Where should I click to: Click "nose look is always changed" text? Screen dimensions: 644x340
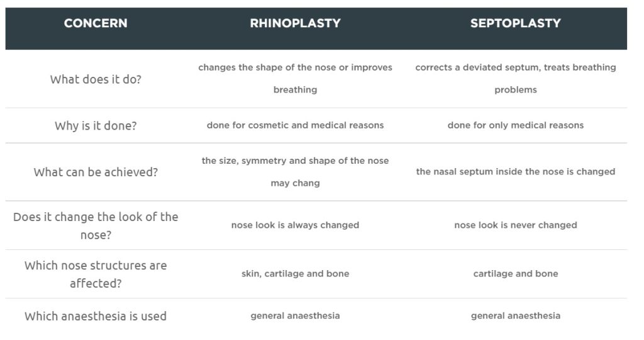tap(295, 225)
